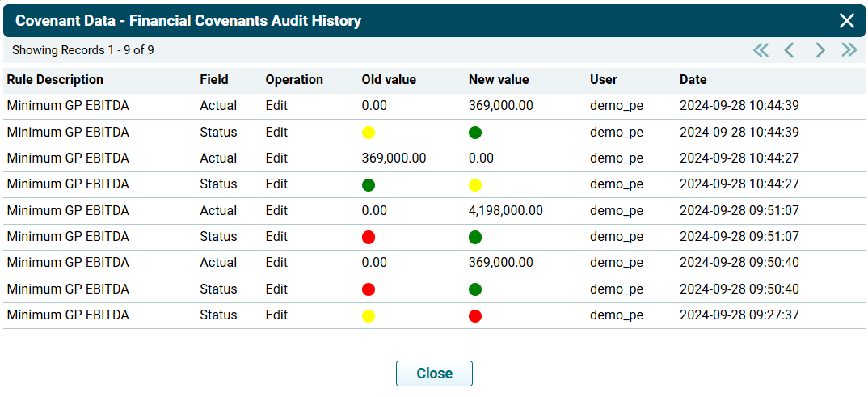Select the 4,198,000.00 new value cell
Image resolution: width=868 pixels, height=397 pixels.
(506, 211)
